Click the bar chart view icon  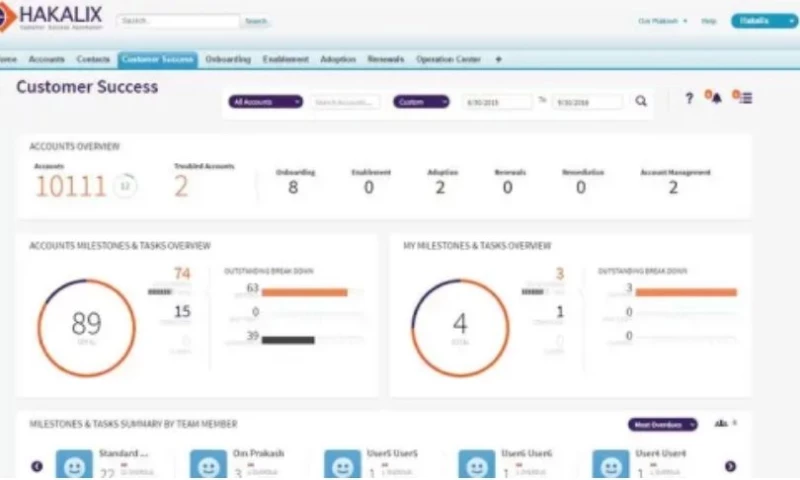720,424
